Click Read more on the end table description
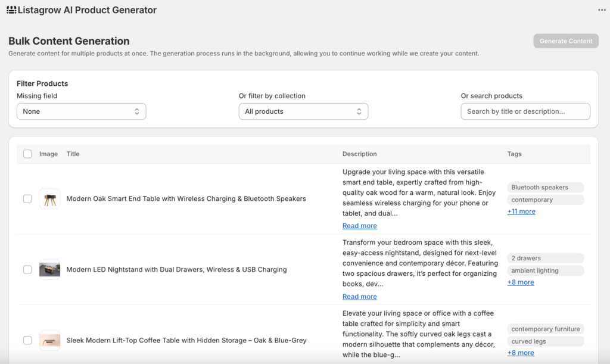Image resolution: width=610 pixels, height=364 pixels. [359, 226]
